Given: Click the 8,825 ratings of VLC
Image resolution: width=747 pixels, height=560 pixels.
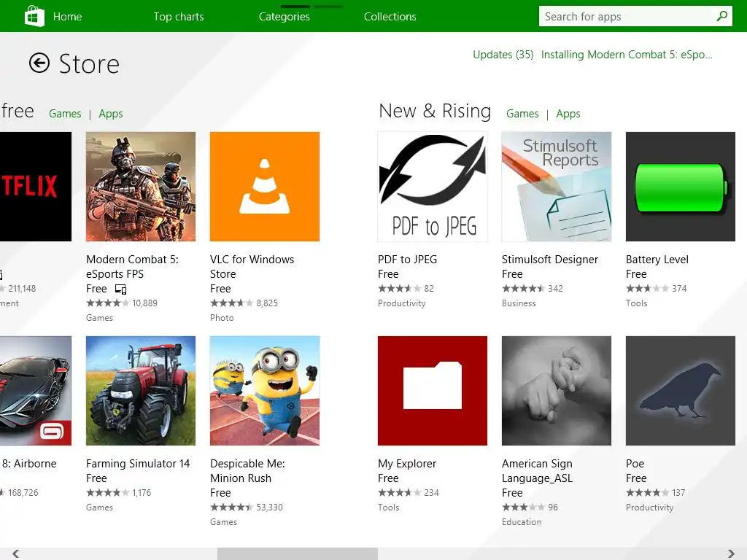Looking at the screenshot, I should tap(267, 303).
